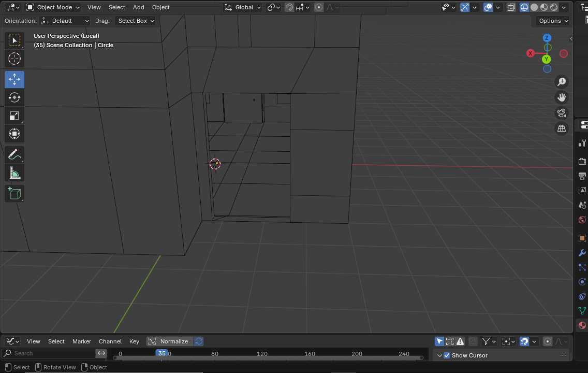Viewport: 588px width, 373px height.
Task: Toggle snapping magnet in 3D viewport header
Action: 289,7
